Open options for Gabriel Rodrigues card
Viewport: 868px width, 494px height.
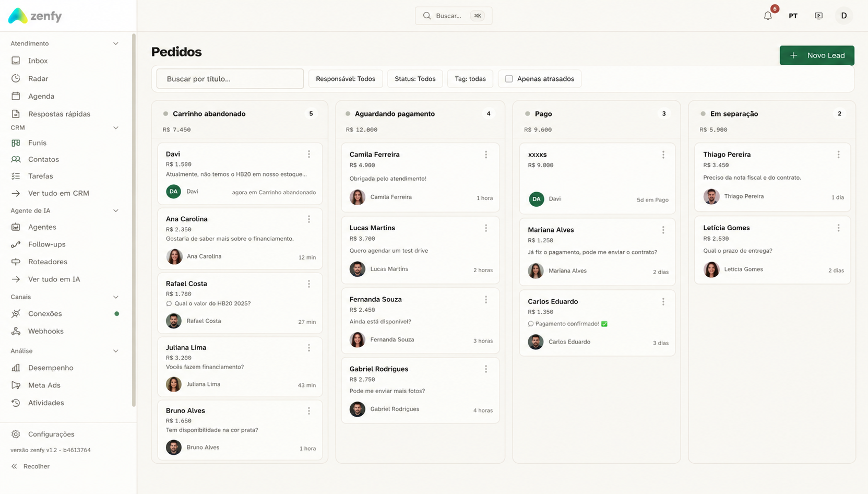(x=486, y=369)
